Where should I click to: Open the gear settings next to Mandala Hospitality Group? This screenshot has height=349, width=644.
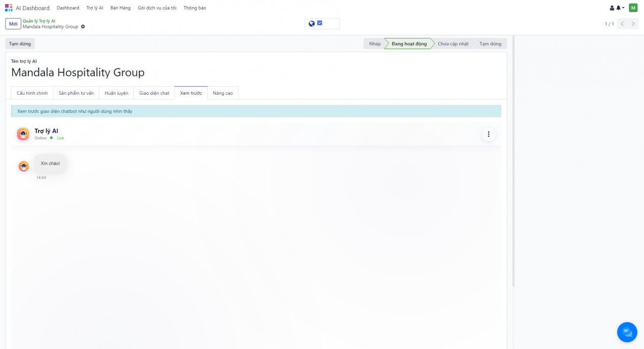pos(83,27)
